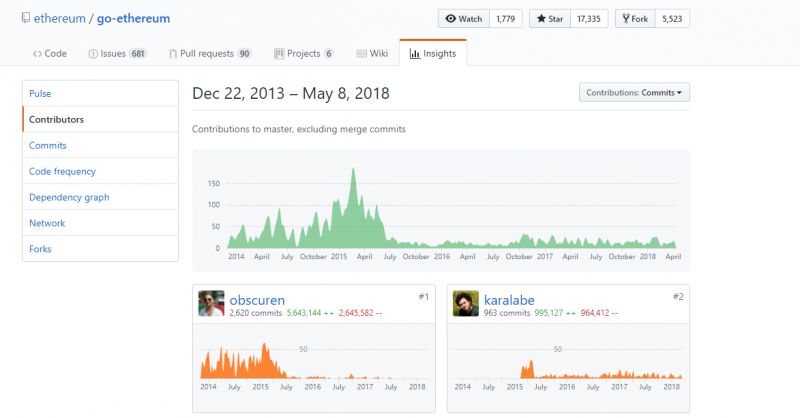Open the Contributions: Commits dropdown
This screenshot has width=800, height=418.
(x=634, y=92)
